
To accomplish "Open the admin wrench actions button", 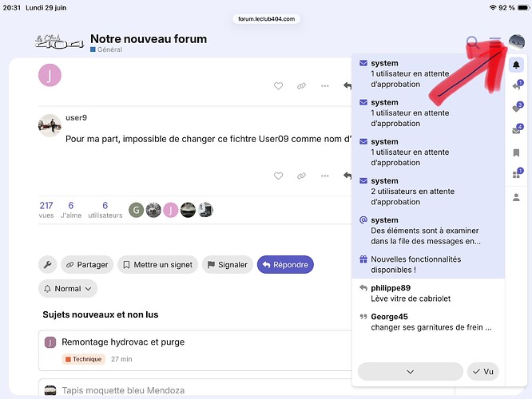I will tap(47, 264).
